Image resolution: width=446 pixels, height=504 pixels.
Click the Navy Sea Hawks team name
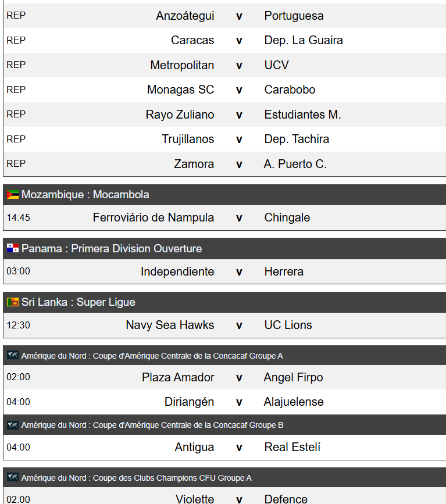pos(170,326)
